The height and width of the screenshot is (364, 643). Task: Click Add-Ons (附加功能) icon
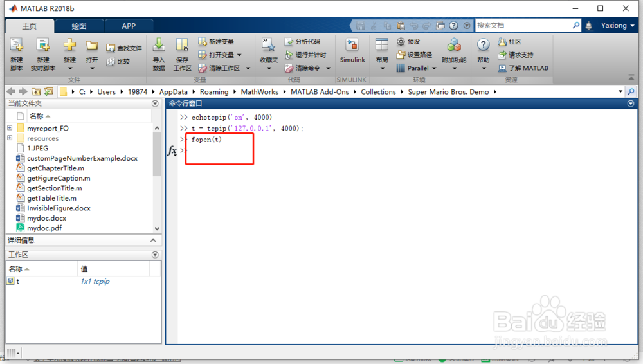[x=454, y=45]
